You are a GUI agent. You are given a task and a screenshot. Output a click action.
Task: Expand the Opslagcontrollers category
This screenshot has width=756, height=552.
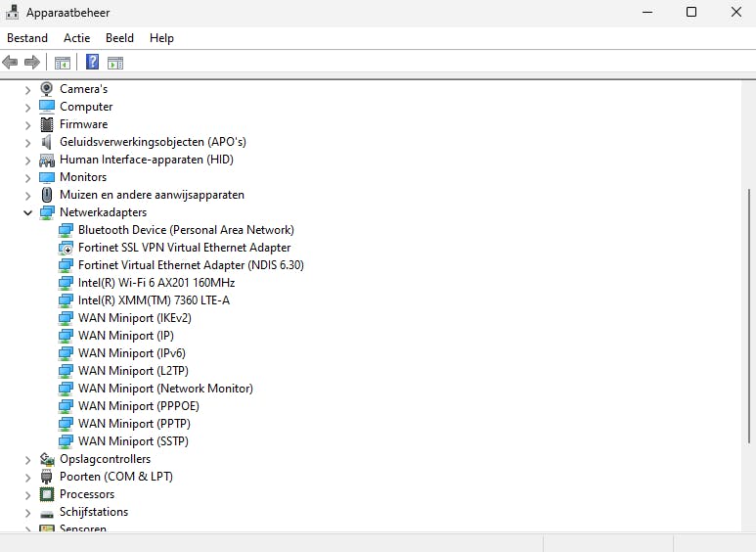click(x=28, y=460)
